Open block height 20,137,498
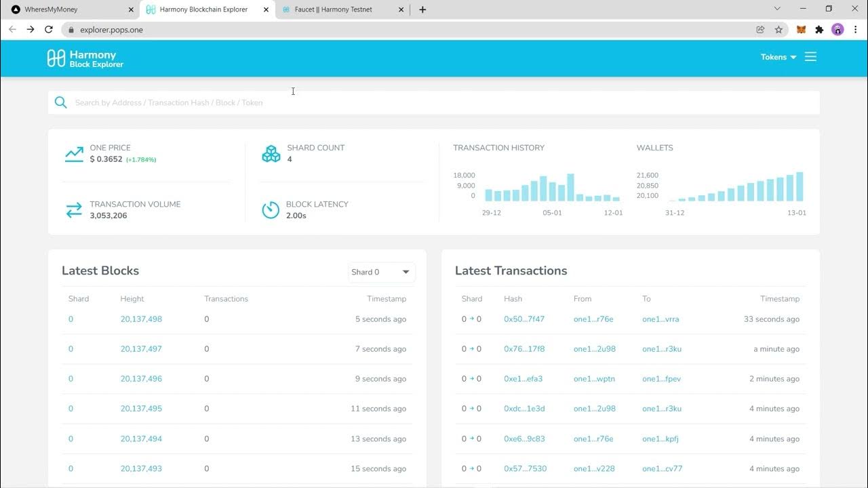Image resolution: width=868 pixels, height=488 pixels. point(141,319)
